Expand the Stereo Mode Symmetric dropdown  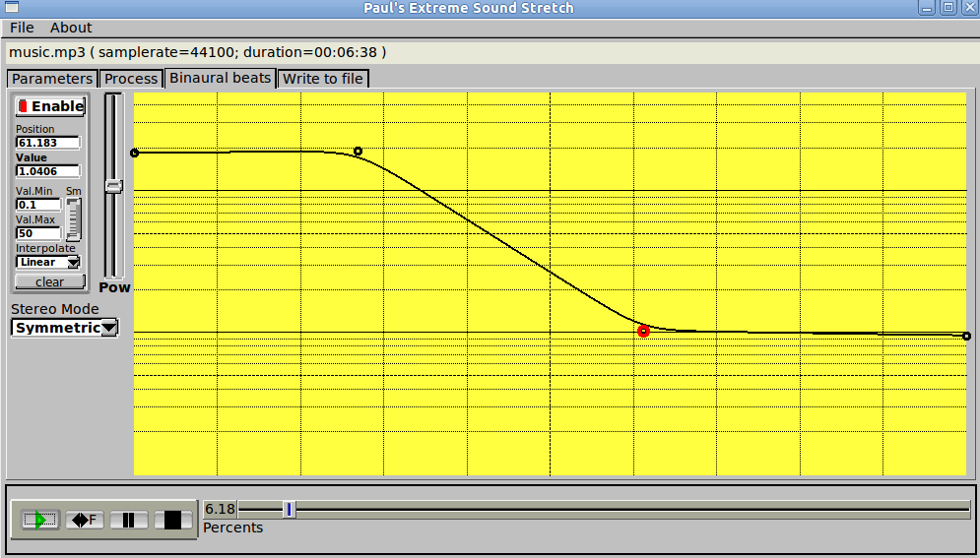click(64, 328)
